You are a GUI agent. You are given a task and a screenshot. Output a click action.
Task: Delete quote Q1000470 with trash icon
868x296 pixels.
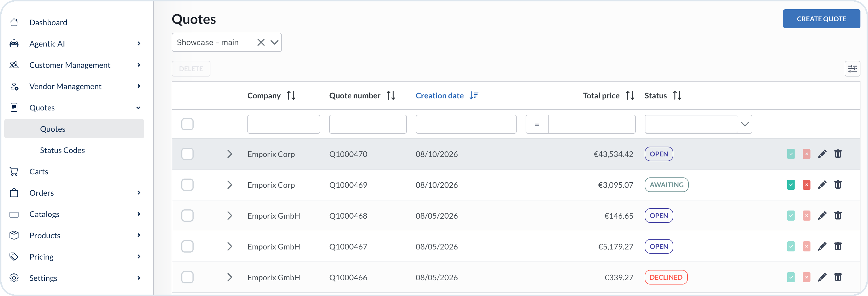click(838, 154)
